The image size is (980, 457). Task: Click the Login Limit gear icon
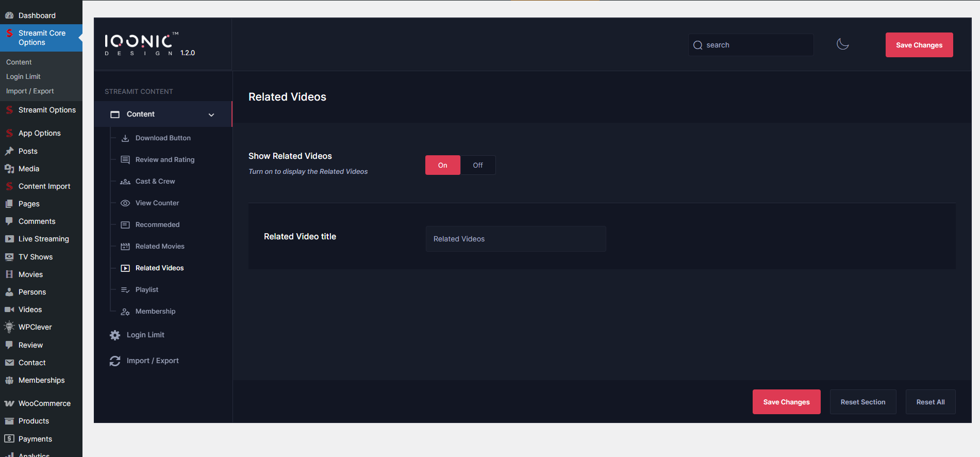[115, 335]
